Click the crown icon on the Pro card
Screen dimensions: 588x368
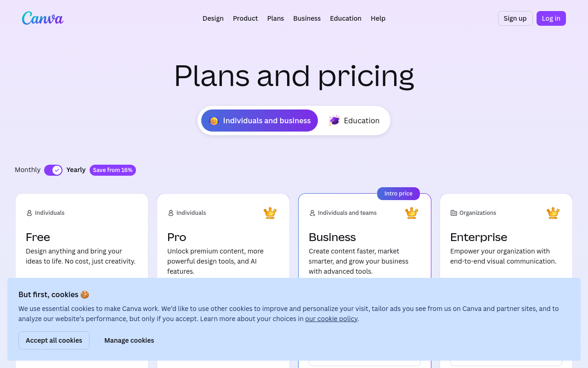pyautogui.click(x=270, y=213)
